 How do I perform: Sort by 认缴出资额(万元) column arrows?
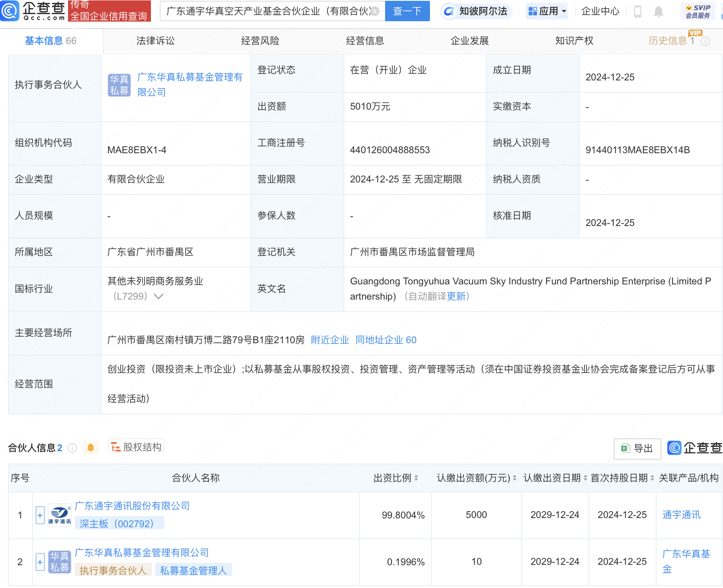(x=514, y=478)
